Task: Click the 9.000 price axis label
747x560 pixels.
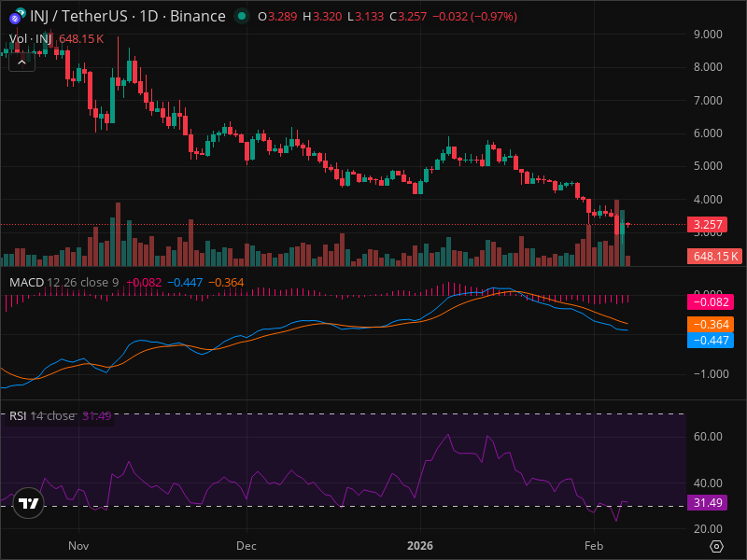Action: point(708,35)
